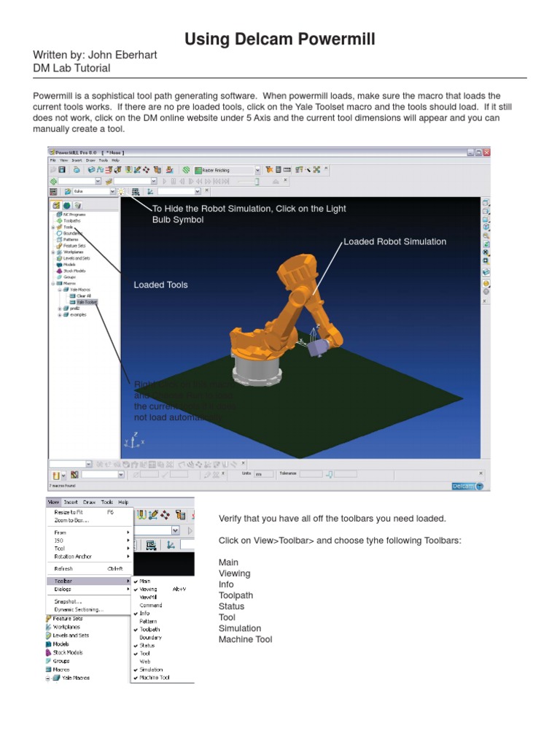The image size is (560, 747).
Task: Open the From submenu in View menu
Action: point(90,533)
